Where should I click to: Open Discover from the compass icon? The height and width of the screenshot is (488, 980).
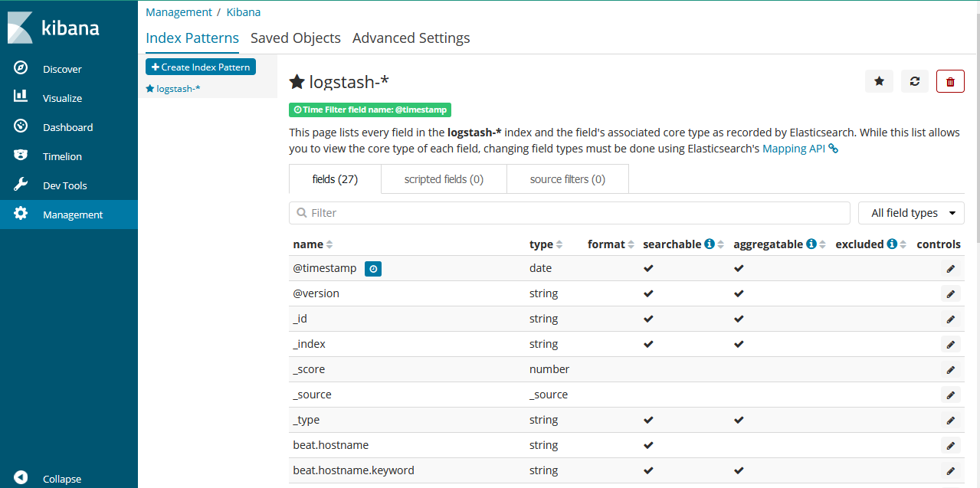pyautogui.click(x=21, y=68)
